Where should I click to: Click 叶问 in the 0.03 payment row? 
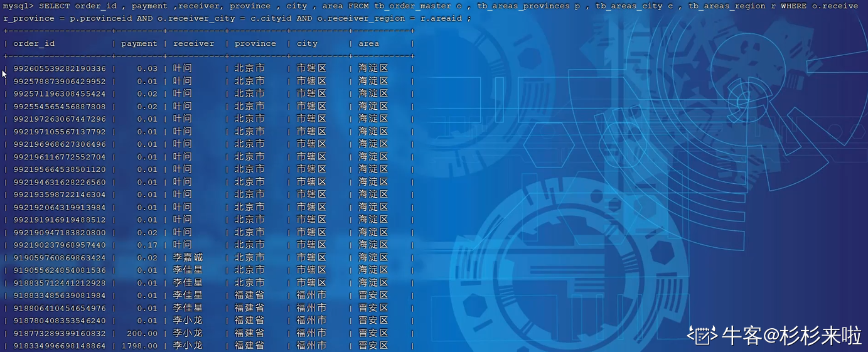[x=183, y=69]
